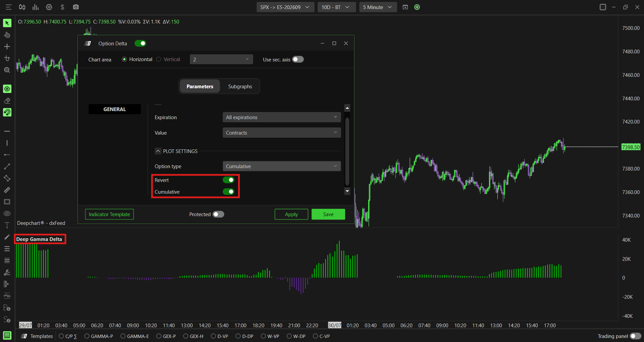Maximize the Option Delta dialog

[334, 43]
